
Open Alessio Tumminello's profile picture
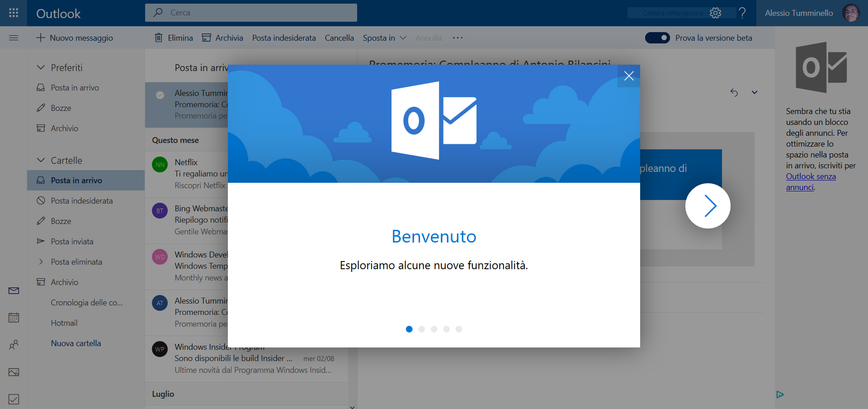[851, 13]
